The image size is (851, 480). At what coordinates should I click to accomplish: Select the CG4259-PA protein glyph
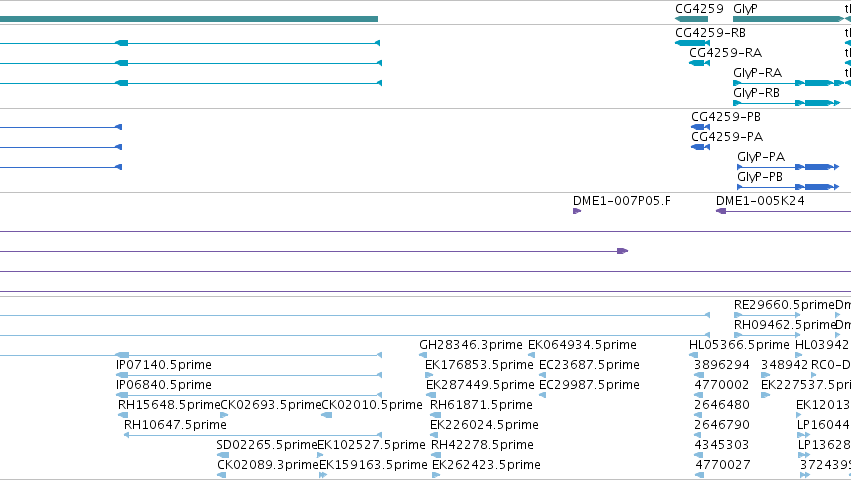pyautogui.click(x=700, y=147)
